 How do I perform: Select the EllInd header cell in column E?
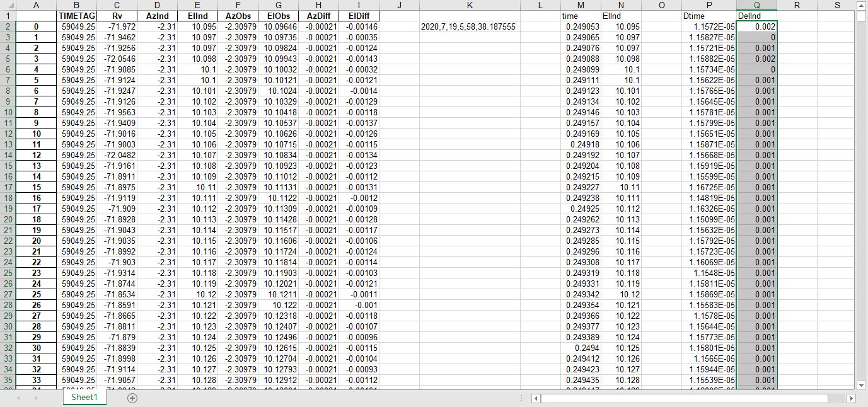click(197, 16)
